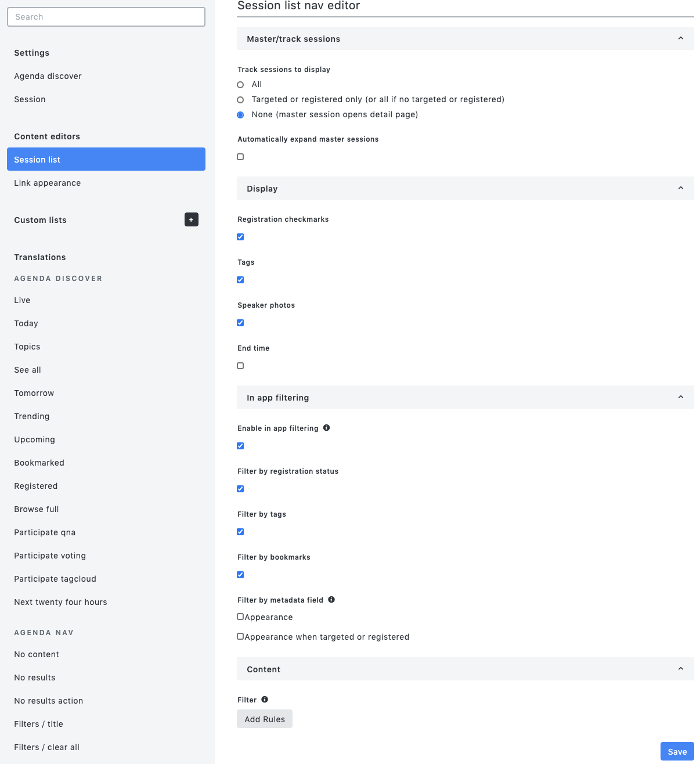Select the All track sessions radio option
Image resolution: width=700 pixels, height=764 pixels.
240,85
